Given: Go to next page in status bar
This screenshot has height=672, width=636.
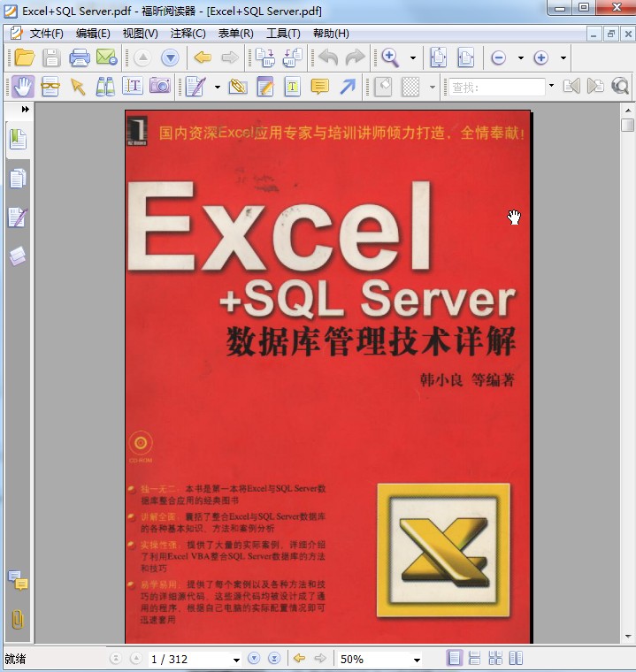Looking at the screenshot, I should point(254,658).
